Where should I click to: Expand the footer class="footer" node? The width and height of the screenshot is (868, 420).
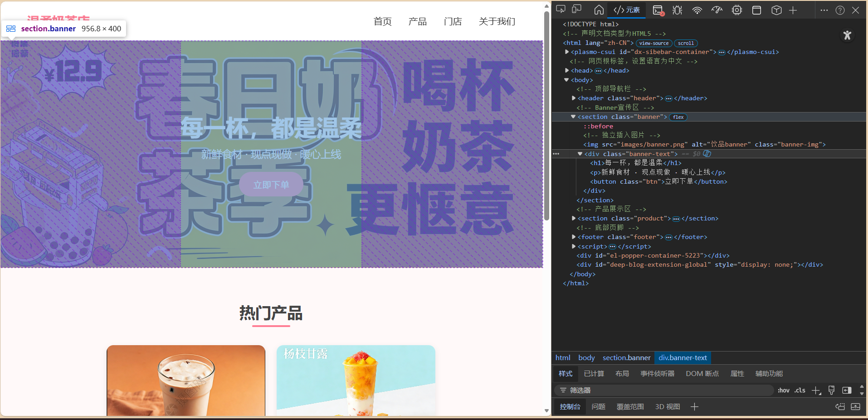(x=574, y=237)
